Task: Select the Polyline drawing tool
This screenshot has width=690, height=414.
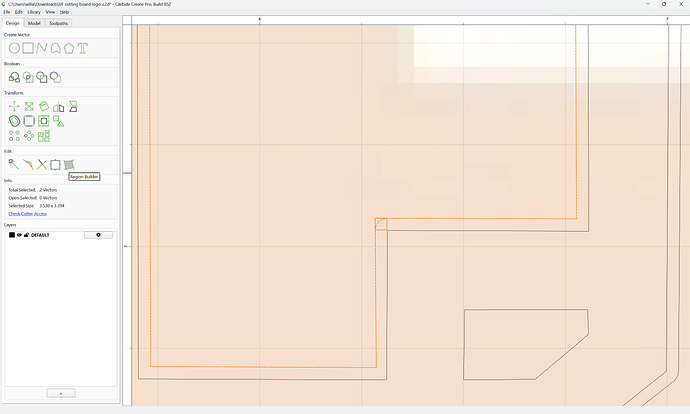Action: [42, 48]
